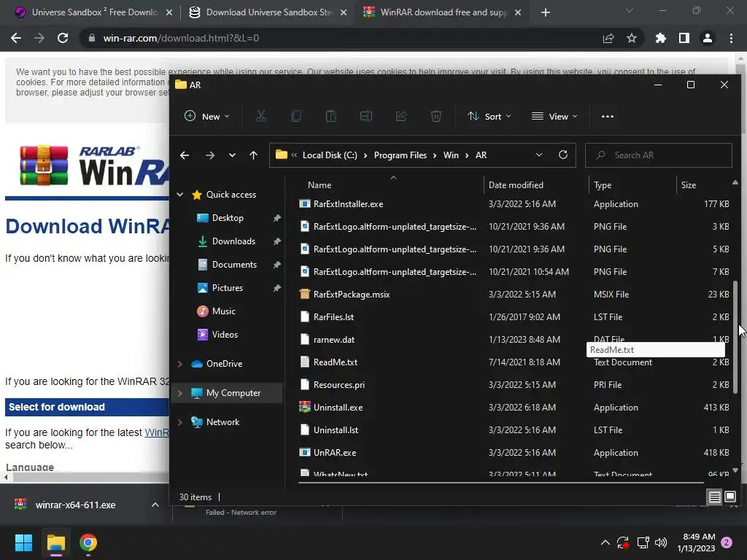Show hidden system tray icons
The image size is (747, 560).
tap(605, 542)
